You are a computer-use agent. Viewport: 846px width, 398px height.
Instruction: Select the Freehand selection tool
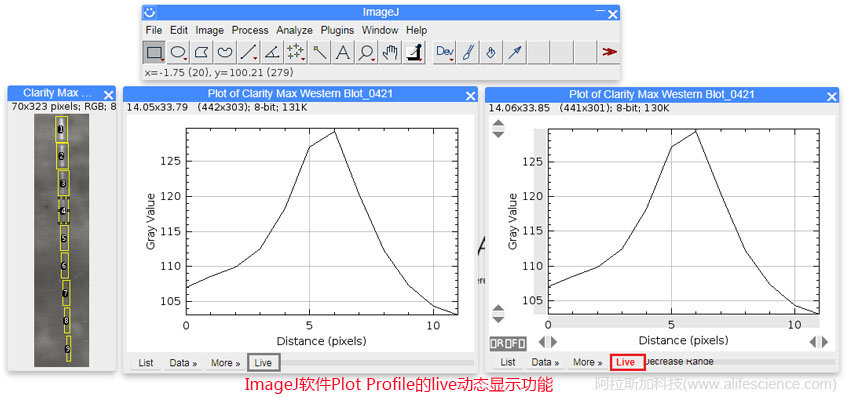coord(224,52)
